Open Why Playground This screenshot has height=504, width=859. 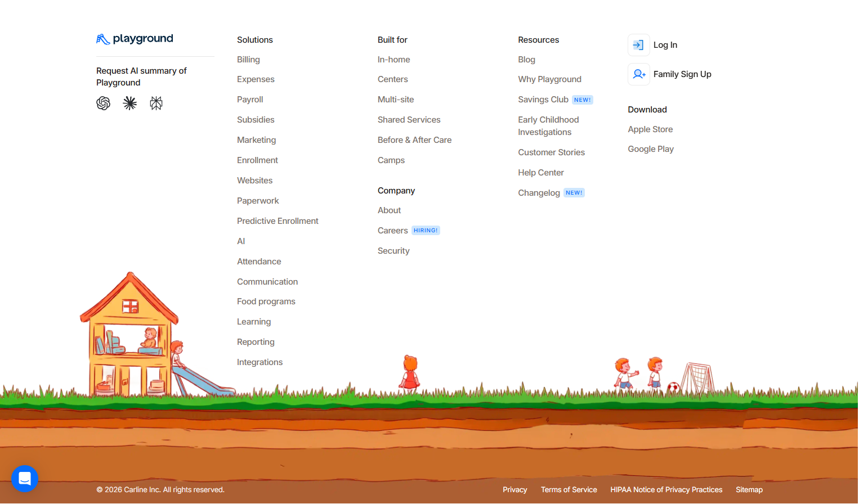pyautogui.click(x=549, y=79)
